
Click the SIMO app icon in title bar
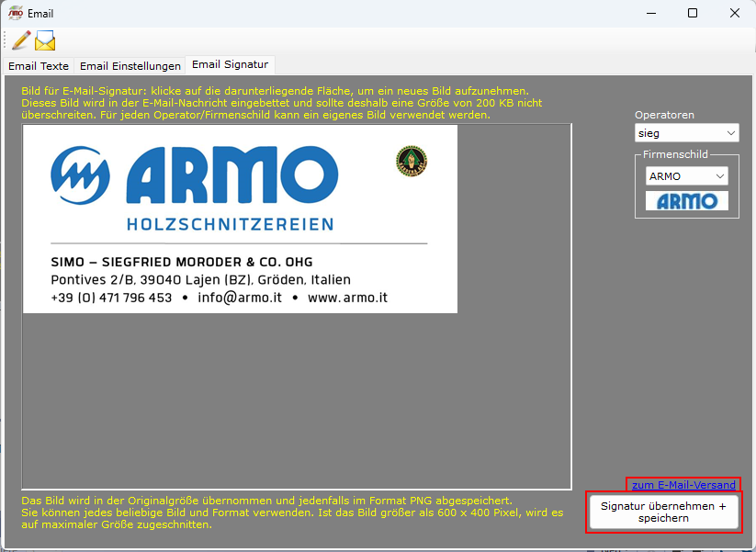(x=15, y=13)
